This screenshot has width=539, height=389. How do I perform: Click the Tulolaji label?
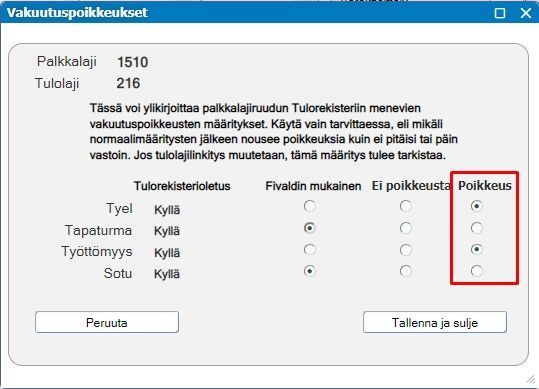pyautogui.click(x=57, y=84)
